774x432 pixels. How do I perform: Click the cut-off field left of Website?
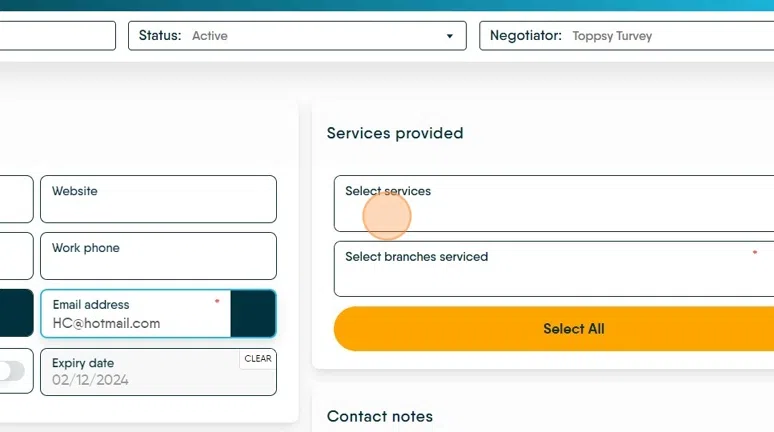[16, 199]
